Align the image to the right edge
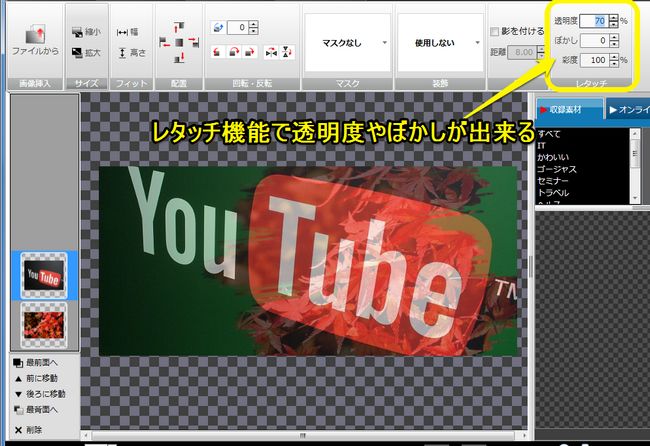 (194, 42)
